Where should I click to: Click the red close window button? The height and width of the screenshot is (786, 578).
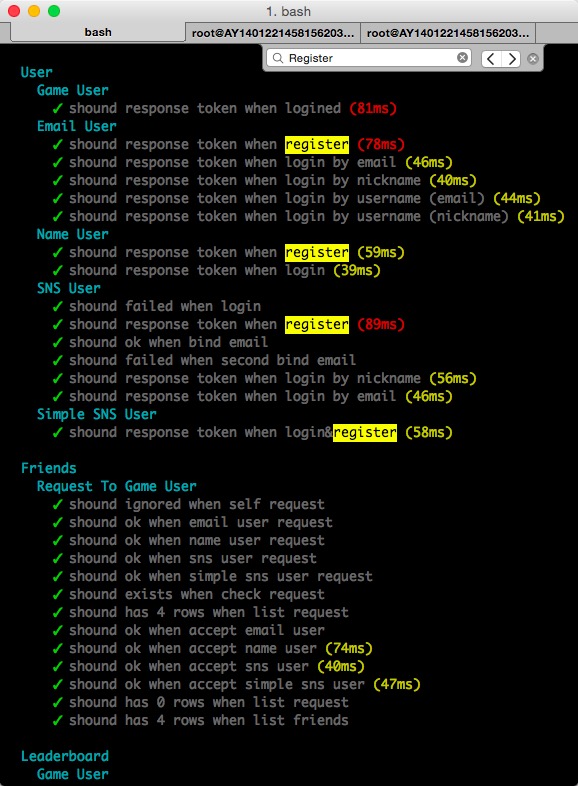click(14, 11)
